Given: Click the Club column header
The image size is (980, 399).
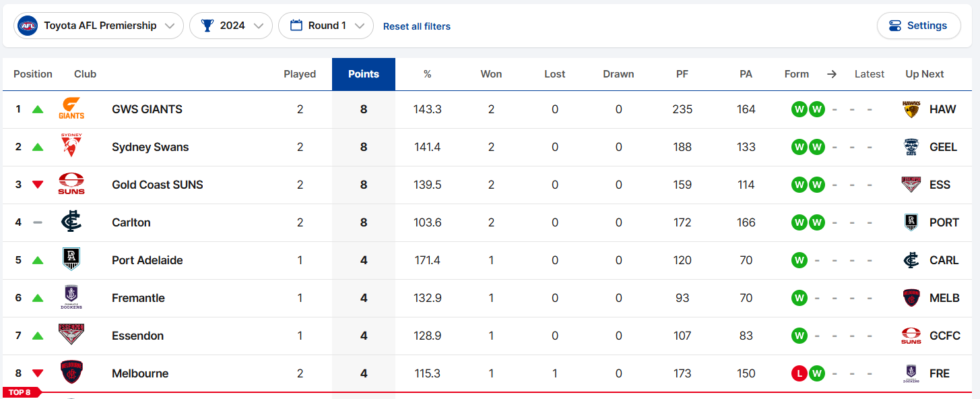Looking at the screenshot, I should (x=85, y=74).
